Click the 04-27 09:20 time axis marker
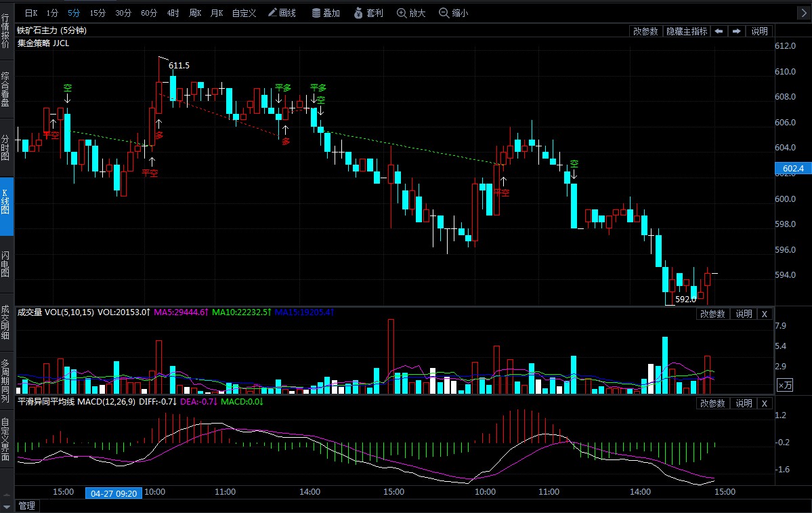 (114, 493)
